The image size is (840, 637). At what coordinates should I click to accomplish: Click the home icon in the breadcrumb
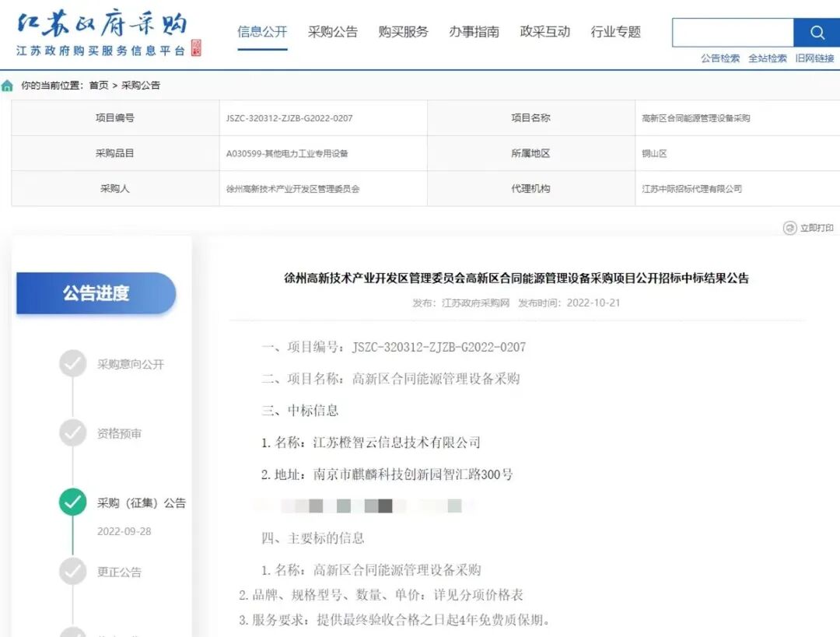6,84
